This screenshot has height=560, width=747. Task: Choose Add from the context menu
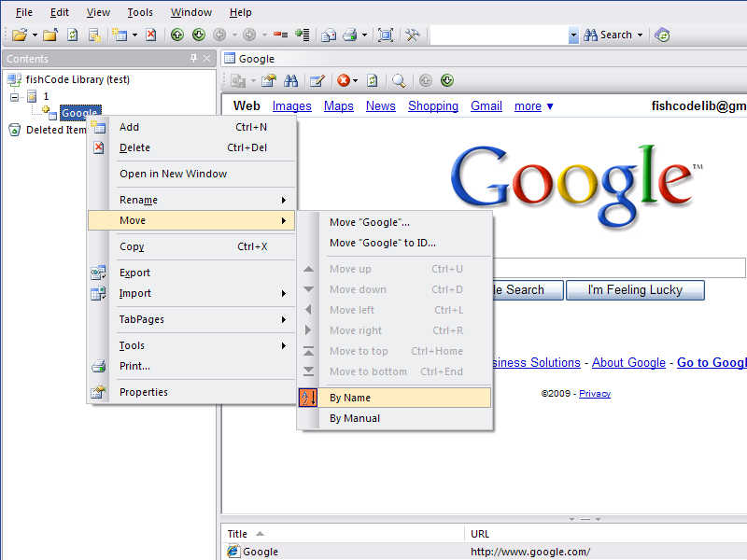(x=192, y=127)
